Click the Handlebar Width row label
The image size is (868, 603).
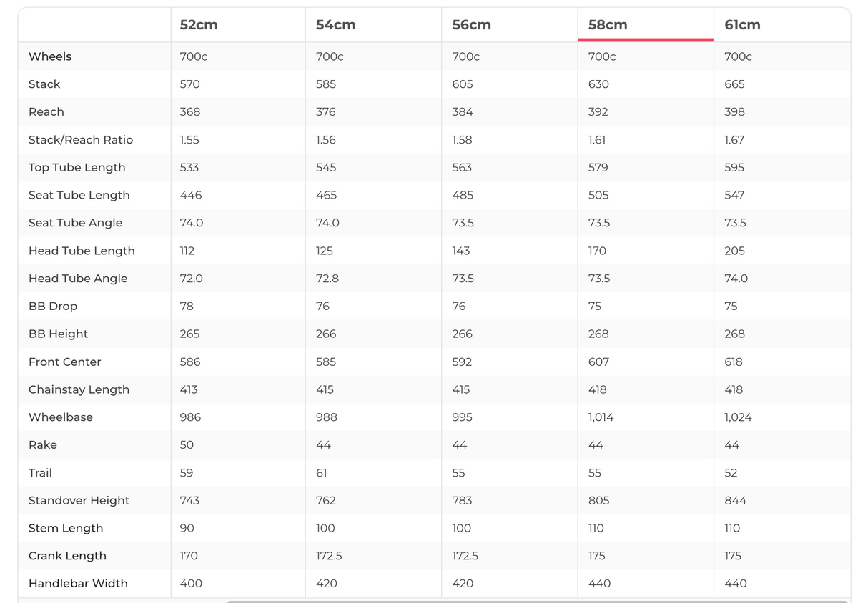78,584
